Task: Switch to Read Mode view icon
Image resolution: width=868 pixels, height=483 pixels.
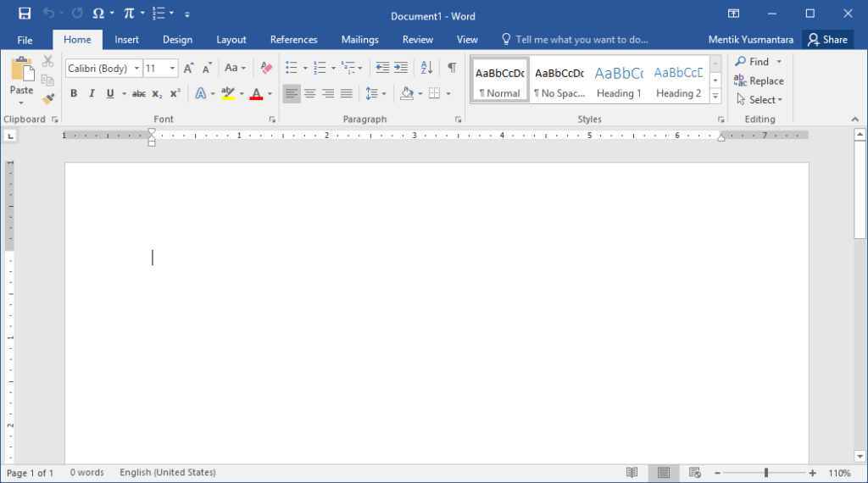Action: coord(632,473)
